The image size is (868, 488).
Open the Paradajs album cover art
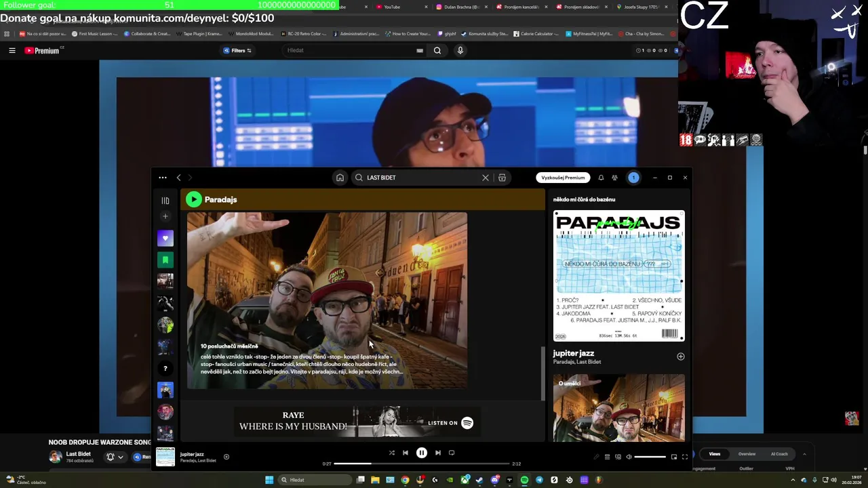tap(619, 276)
